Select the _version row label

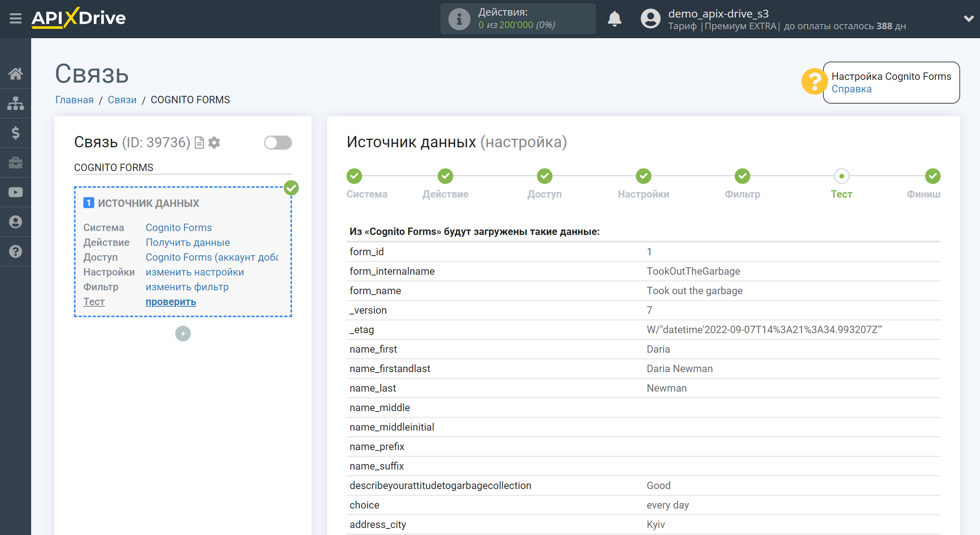click(368, 310)
